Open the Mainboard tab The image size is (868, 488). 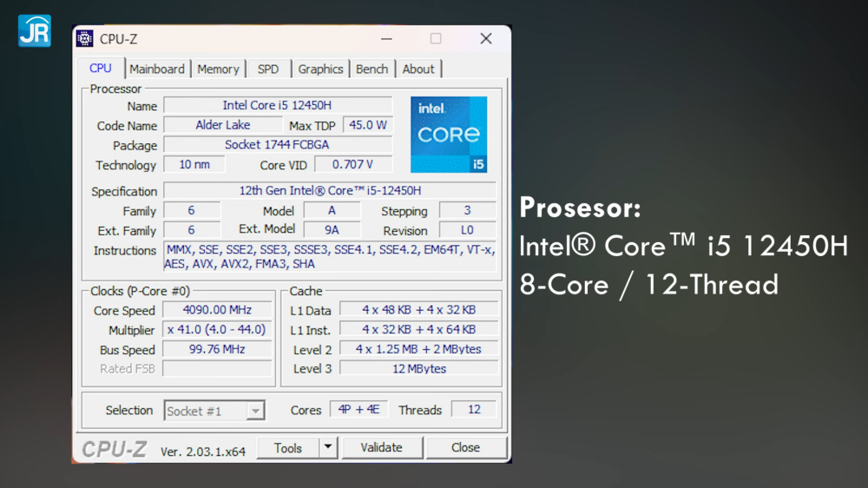pyautogui.click(x=157, y=69)
